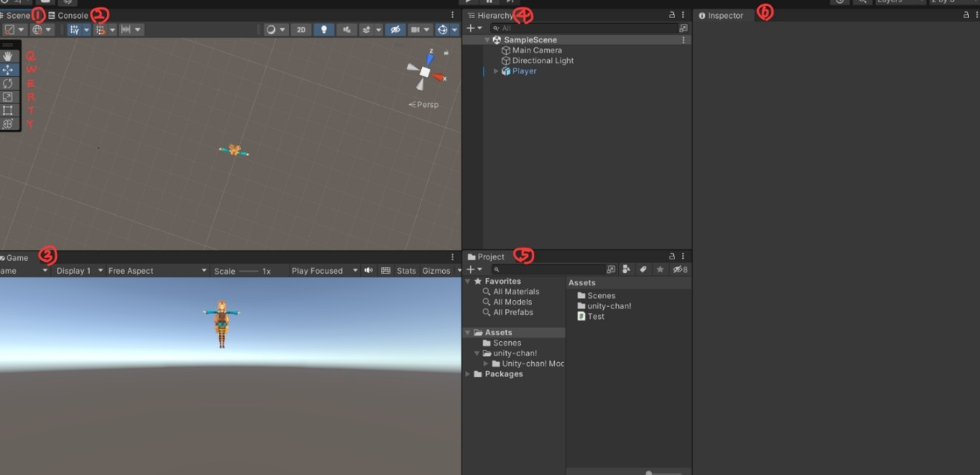Toggle Stats overlay in Game view
980x475 pixels.
point(406,271)
